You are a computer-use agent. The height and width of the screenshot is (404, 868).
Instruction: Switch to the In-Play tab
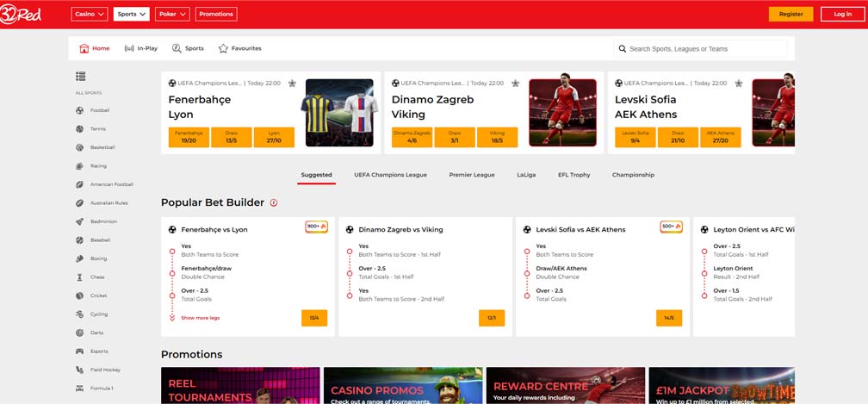coord(141,49)
